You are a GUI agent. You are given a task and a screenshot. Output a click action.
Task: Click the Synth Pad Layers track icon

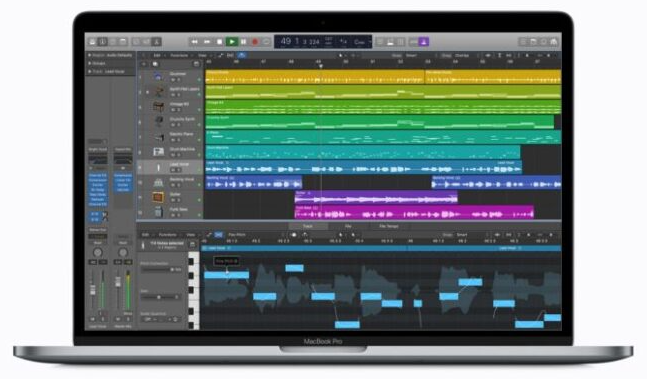click(x=158, y=91)
